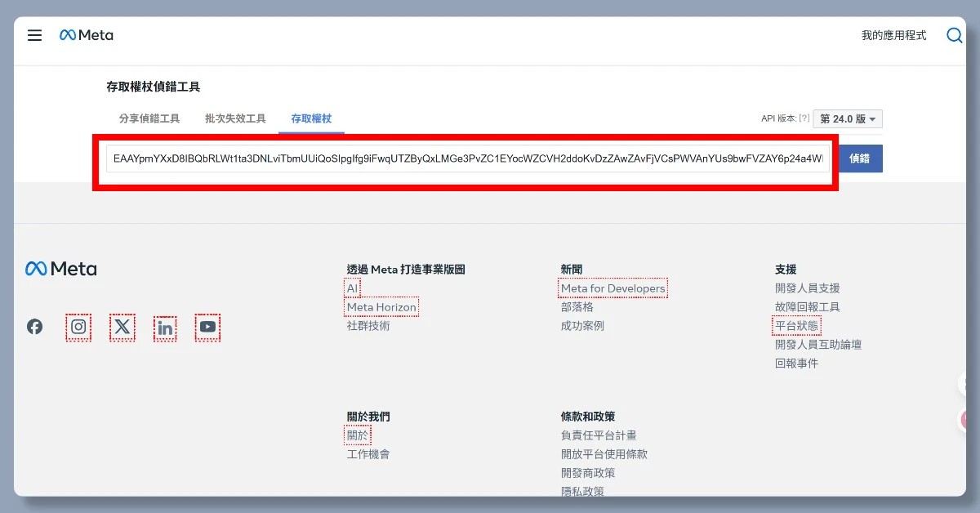Select the 存取權杖 tab
This screenshot has height=513, width=980.
tap(311, 118)
